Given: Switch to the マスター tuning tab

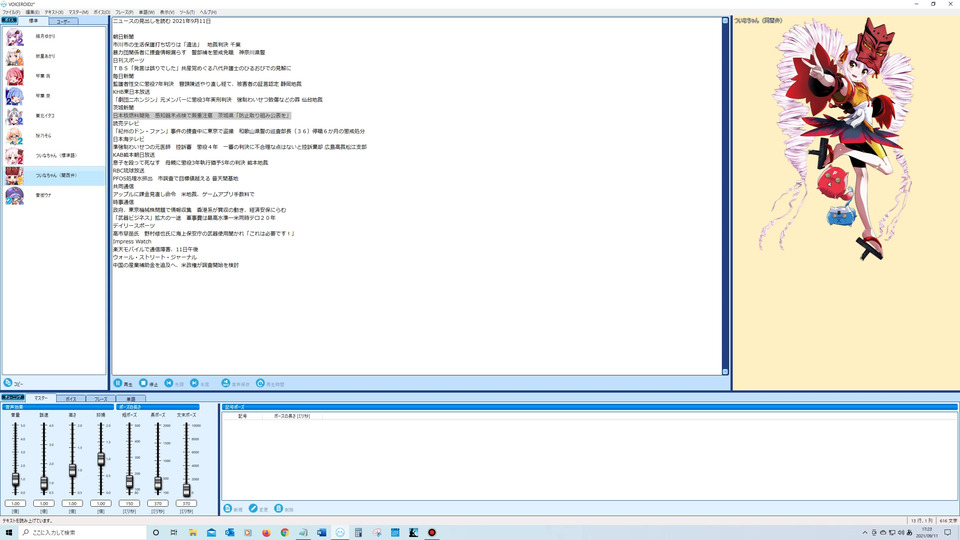Looking at the screenshot, I should point(41,398).
